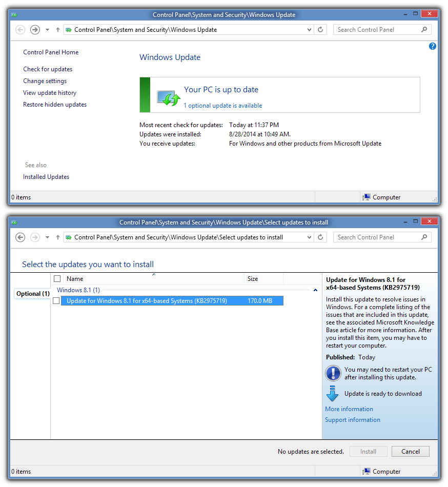Minimize the Select updates to install window
Screen dimensions: 448x487
405,222
